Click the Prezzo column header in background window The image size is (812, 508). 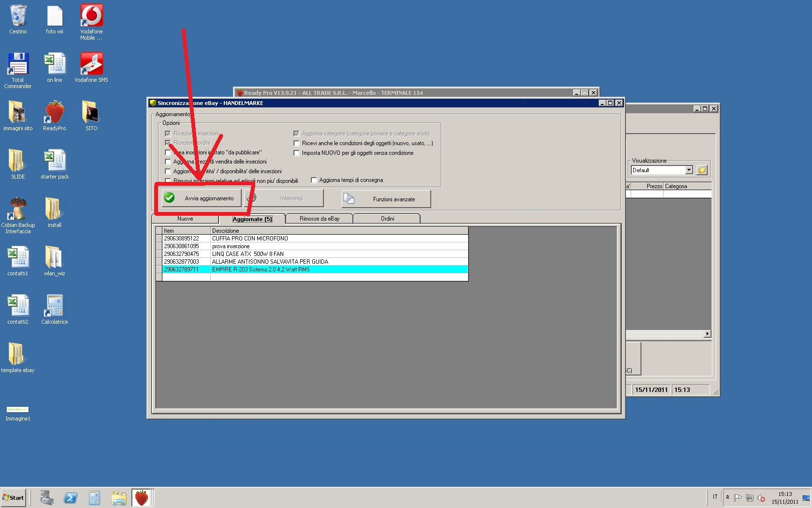pyautogui.click(x=647, y=186)
